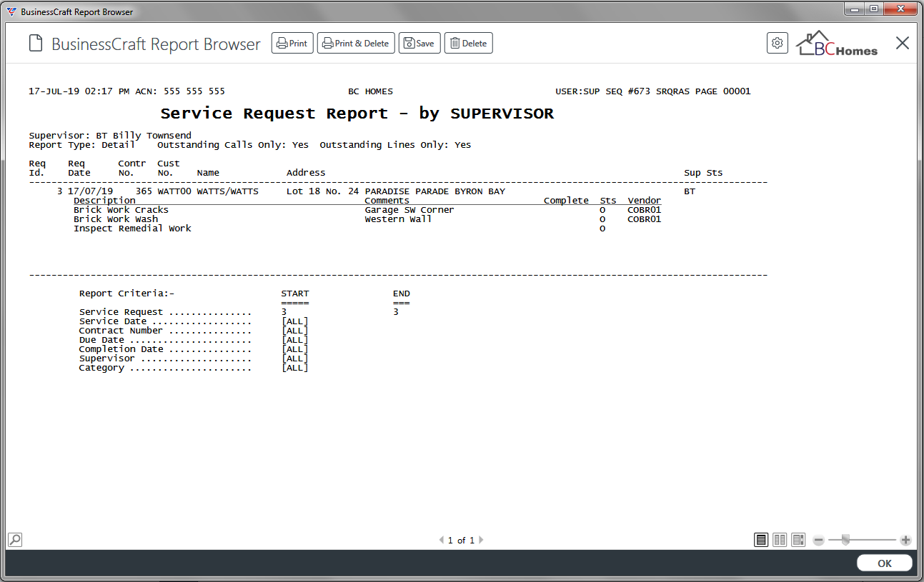924x582 pixels.
Task: Zoom in with the plus button
Action: 905,541
